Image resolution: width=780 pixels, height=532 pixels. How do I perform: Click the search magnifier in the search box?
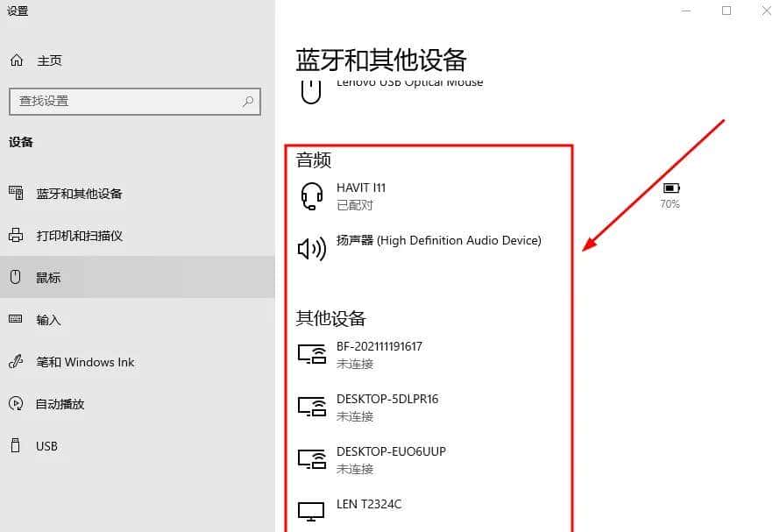[x=248, y=102]
